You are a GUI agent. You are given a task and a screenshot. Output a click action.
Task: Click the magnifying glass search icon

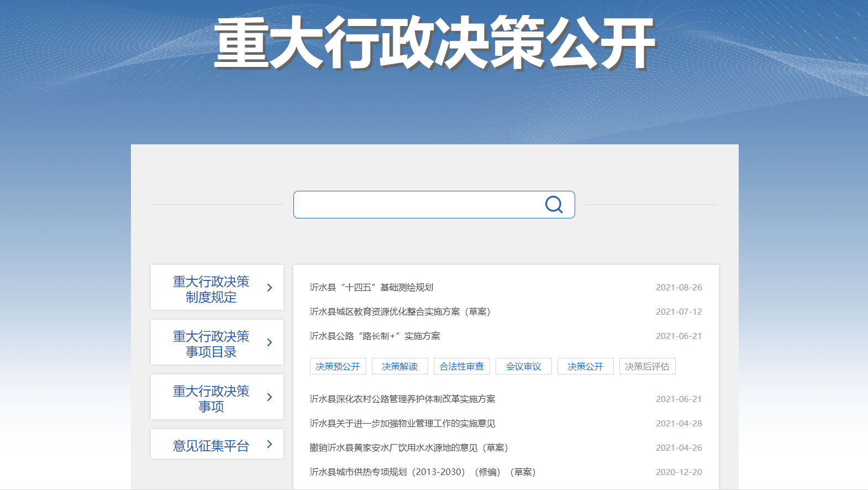point(554,205)
